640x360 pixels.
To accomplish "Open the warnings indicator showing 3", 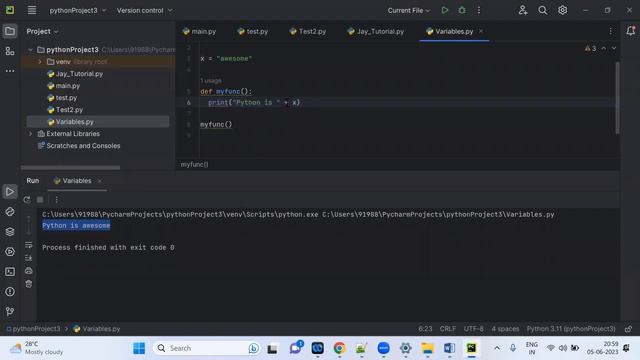I will click(x=590, y=48).
